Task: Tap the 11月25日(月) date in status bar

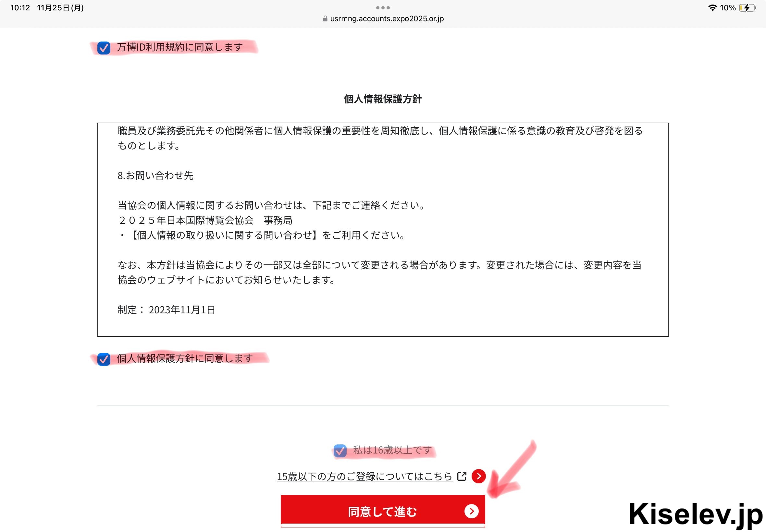Action: click(x=60, y=8)
